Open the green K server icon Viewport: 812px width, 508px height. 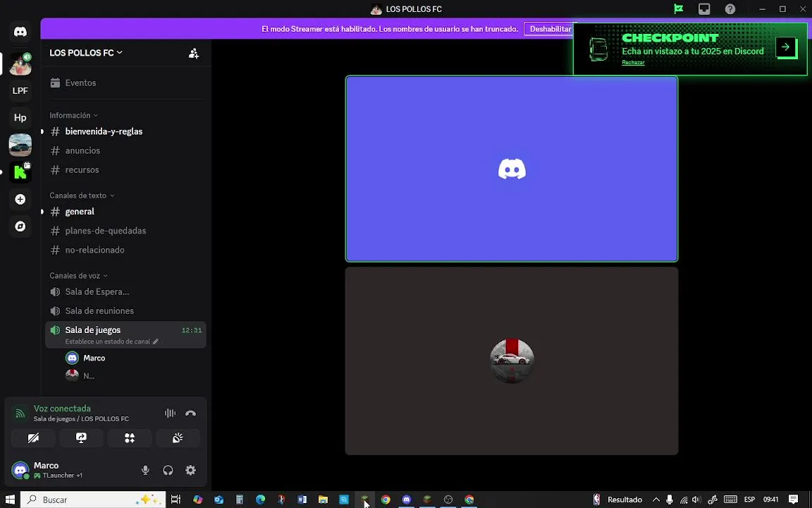point(20,172)
